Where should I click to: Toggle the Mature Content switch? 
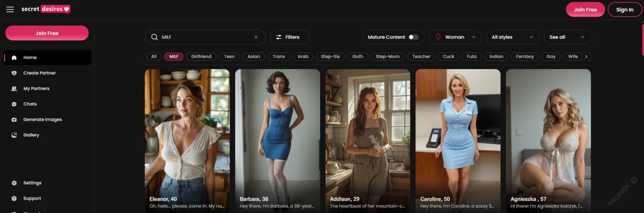(x=414, y=37)
